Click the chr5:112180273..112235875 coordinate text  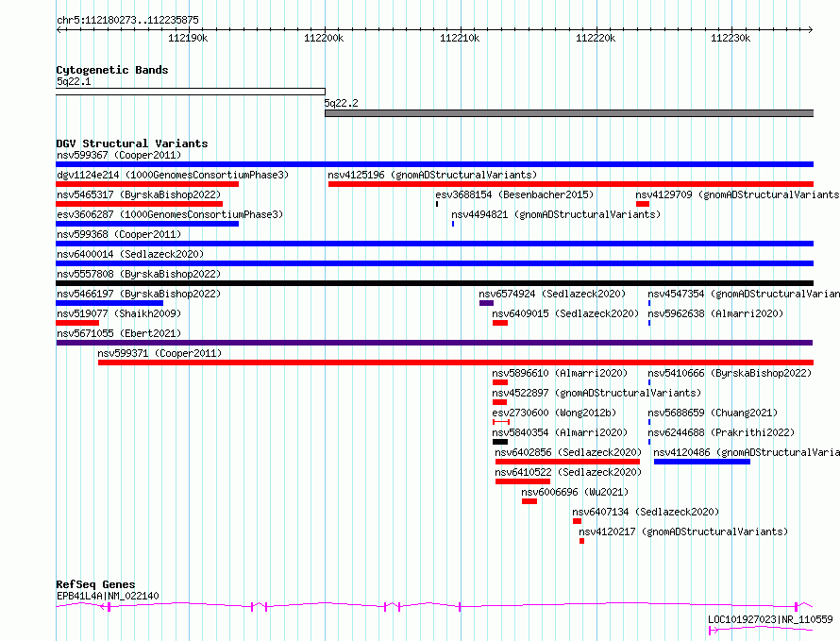pos(127,20)
